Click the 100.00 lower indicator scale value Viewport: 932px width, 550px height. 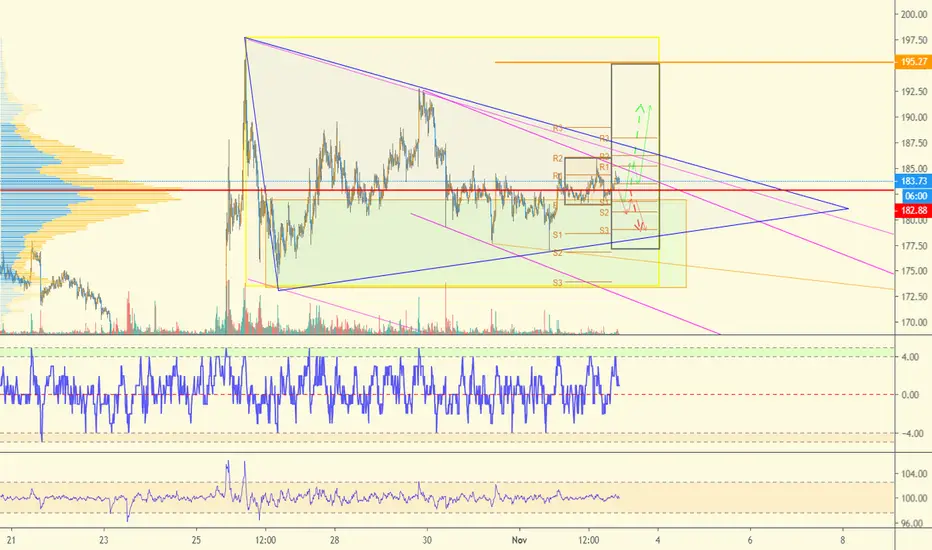[x=912, y=498]
